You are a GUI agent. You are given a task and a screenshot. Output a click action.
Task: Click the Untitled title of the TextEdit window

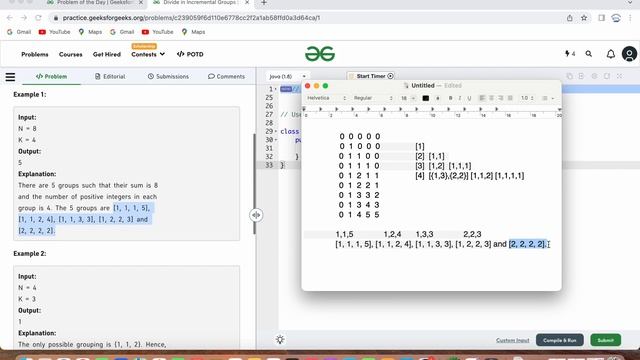point(422,86)
